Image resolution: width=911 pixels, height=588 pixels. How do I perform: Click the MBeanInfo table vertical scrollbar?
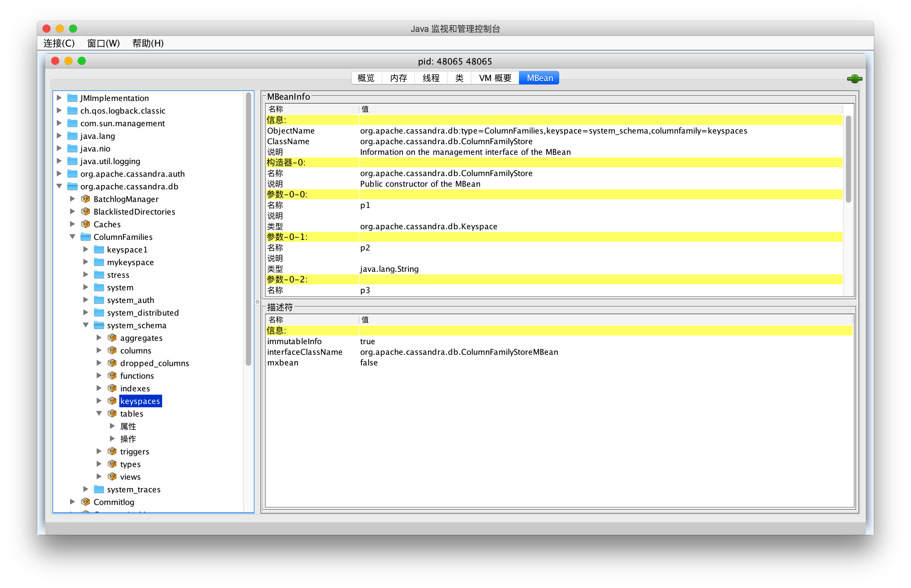tap(848, 159)
